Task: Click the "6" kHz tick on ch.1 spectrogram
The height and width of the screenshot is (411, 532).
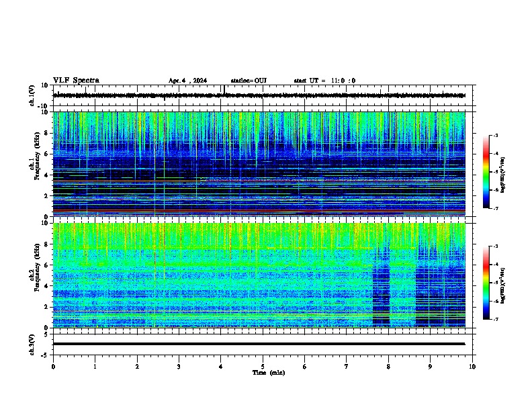Action: coord(46,154)
